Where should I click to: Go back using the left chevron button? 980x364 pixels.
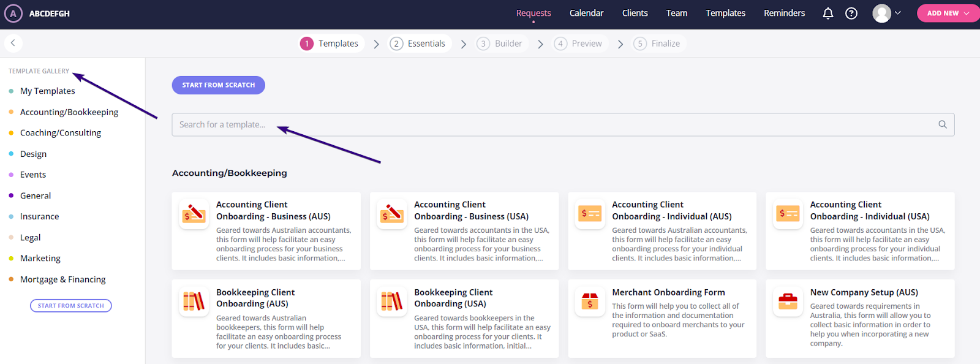pyautogui.click(x=13, y=43)
